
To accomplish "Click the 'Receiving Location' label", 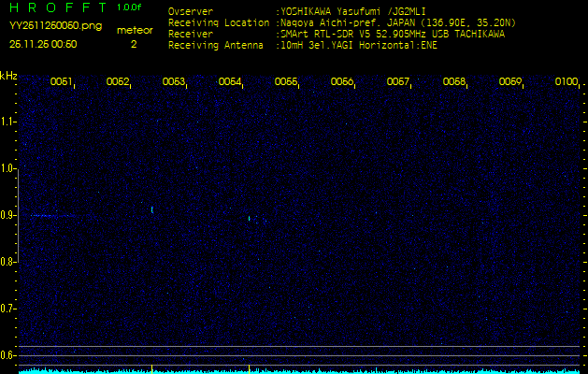I will tap(219, 22).
